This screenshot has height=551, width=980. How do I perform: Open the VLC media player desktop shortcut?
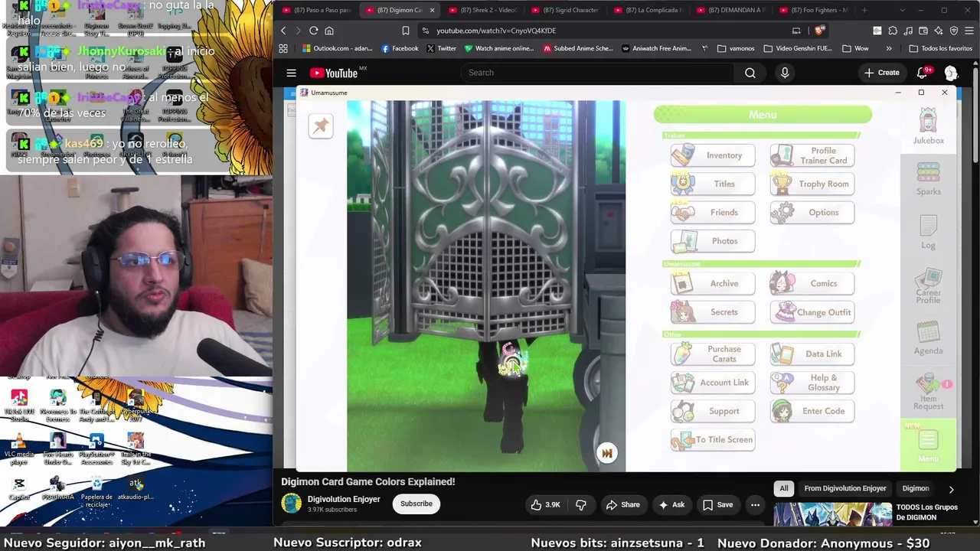19,448
